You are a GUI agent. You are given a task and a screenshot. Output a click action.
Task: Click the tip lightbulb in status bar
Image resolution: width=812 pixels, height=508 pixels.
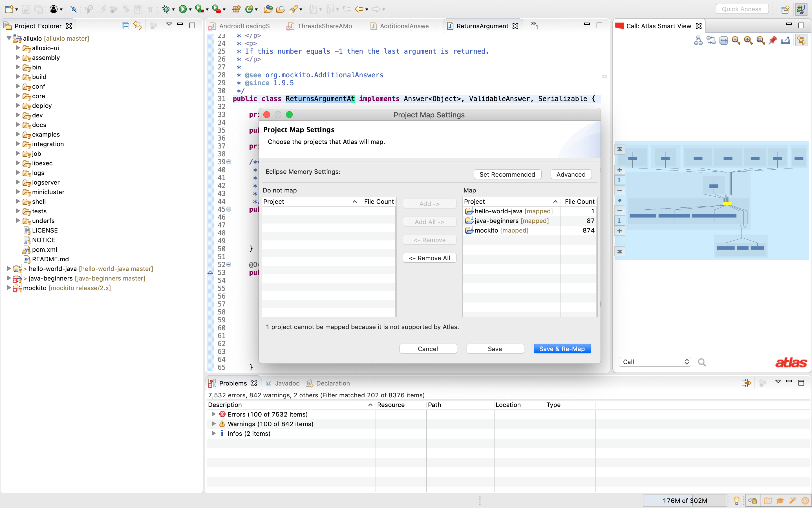tap(737, 501)
